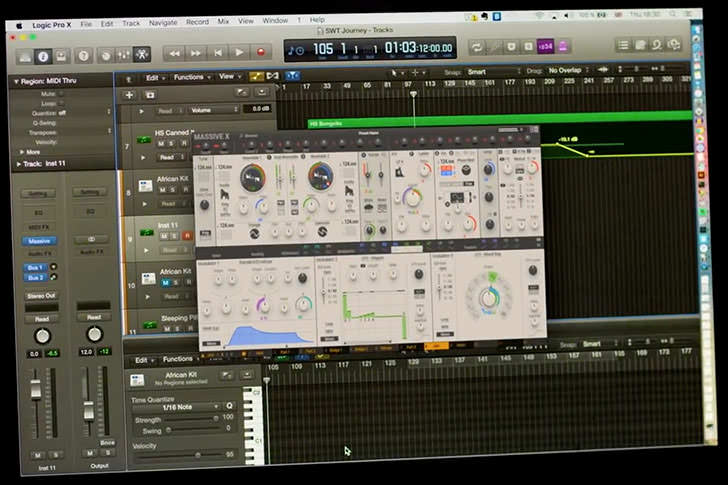728x485 pixels.
Task: Open the Loop Browser button
Action: pos(657,45)
